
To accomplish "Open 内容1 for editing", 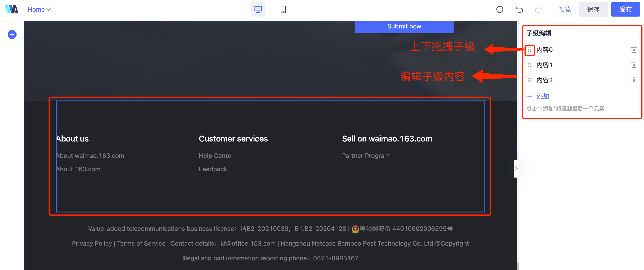I will [x=544, y=65].
